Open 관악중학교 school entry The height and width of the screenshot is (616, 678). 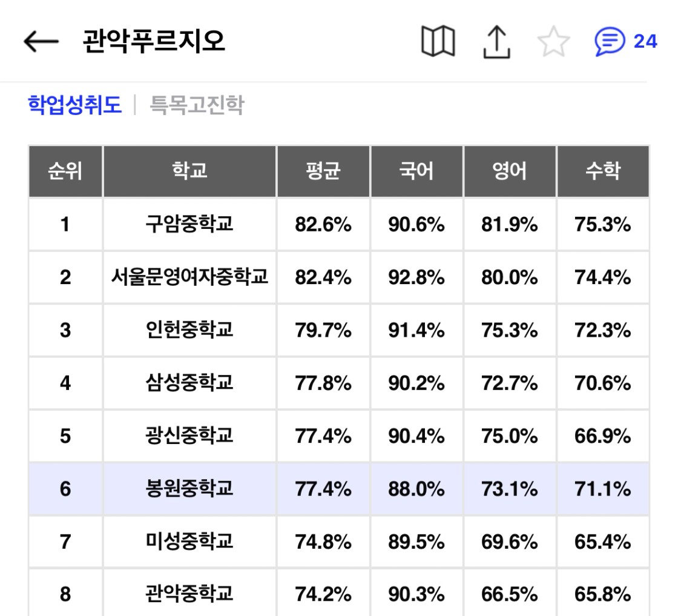pos(189,594)
